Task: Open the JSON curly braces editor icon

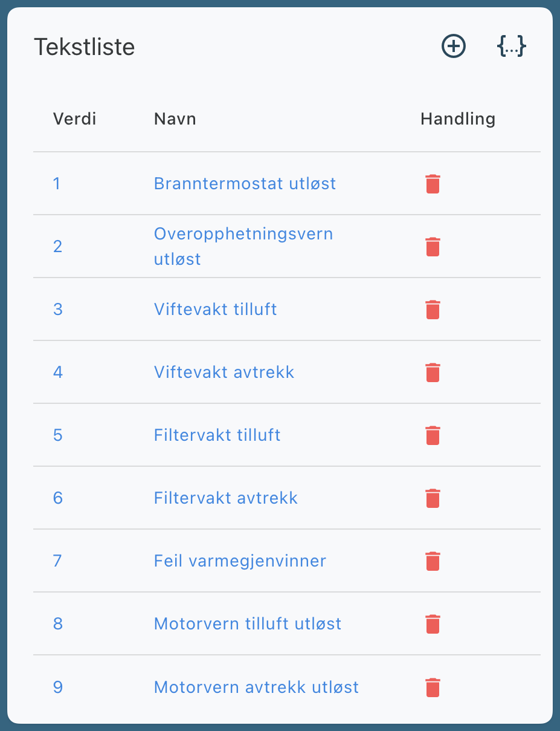Action: click(511, 47)
